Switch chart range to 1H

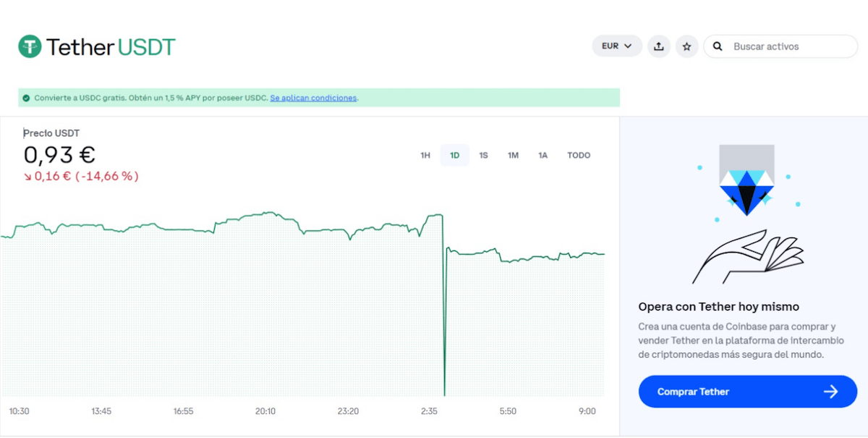(425, 155)
